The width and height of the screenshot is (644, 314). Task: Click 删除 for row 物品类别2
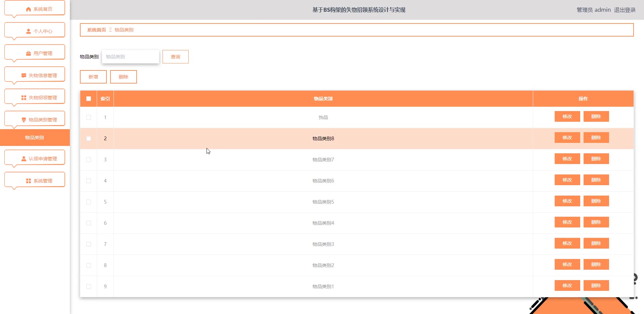[596, 264]
